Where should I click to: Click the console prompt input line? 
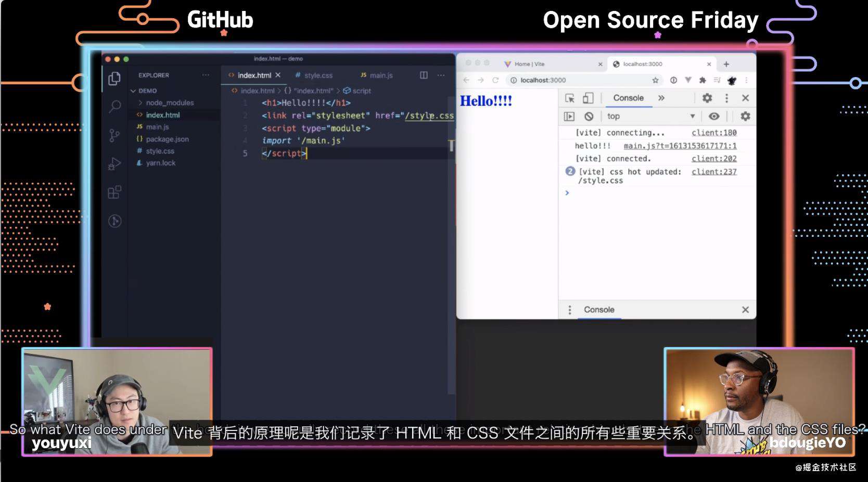point(657,193)
